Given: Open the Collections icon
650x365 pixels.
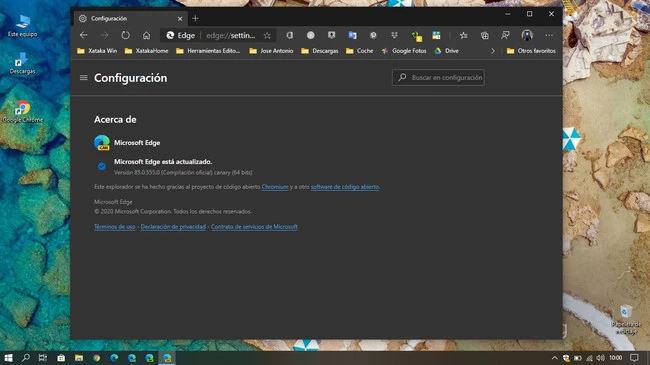Looking at the screenshot, I should [x=485, y=35].
